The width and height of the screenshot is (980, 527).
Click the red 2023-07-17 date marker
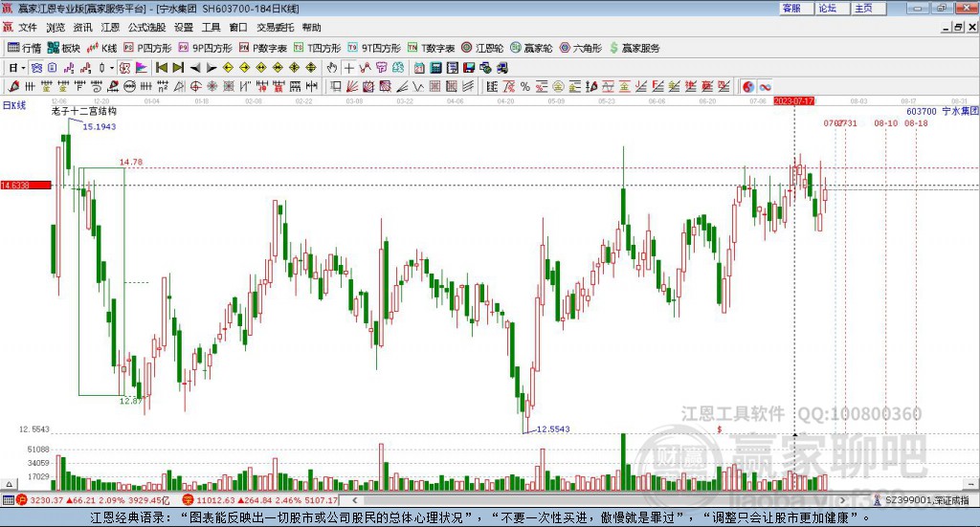pyautogui.click(x=793, y=100)
